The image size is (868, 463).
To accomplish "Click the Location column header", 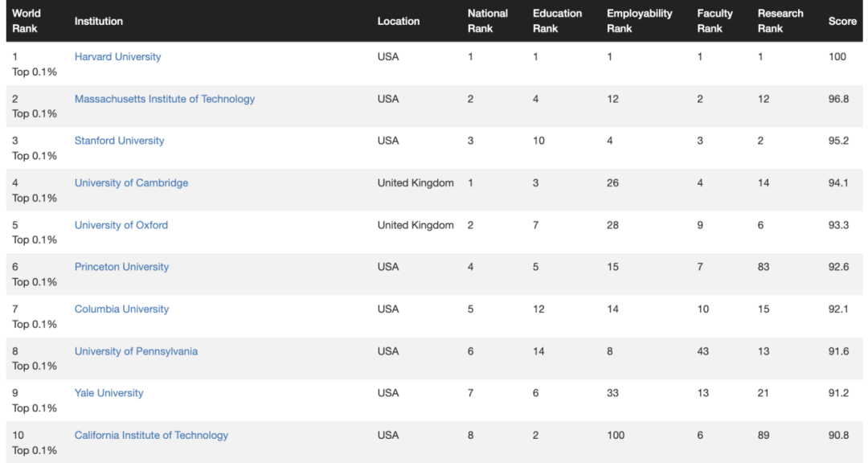I will 399,22.
